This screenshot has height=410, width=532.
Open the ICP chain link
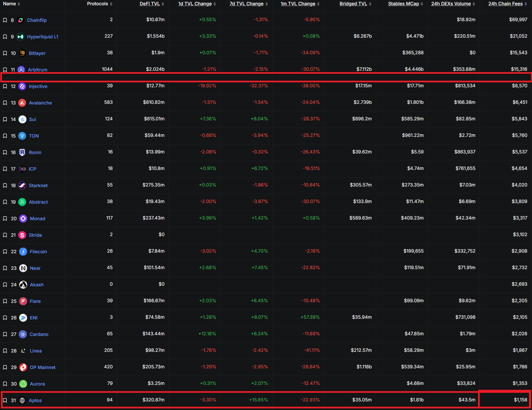(32, 169)
